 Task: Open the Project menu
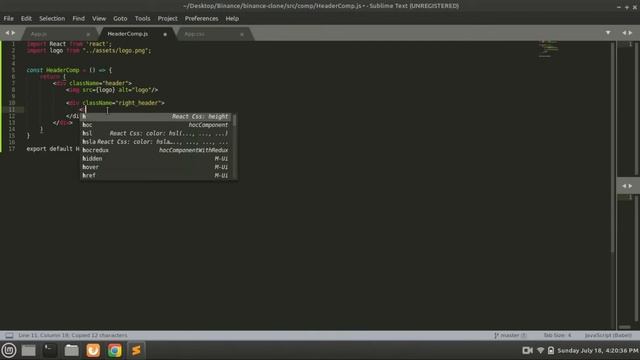pyautogui.click(x=167, y=18)
